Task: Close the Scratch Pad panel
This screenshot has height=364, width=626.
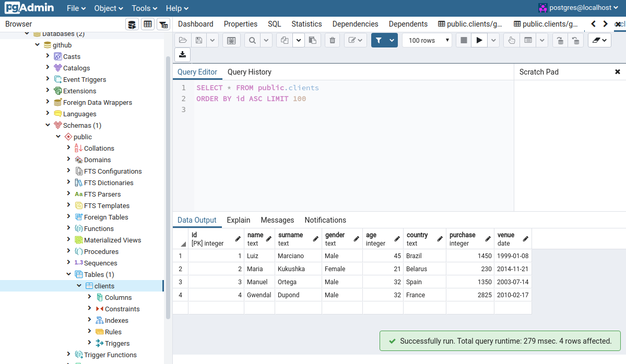Action: 617,72
